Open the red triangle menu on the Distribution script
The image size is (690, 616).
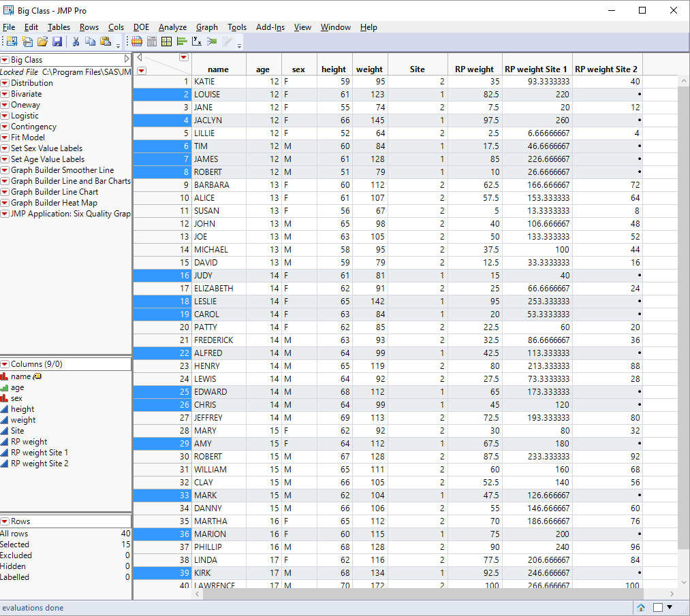click(6, 82)
